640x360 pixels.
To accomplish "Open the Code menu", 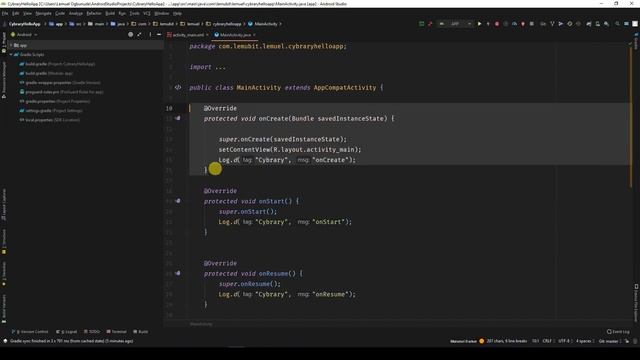I will [x=60, y=13].
